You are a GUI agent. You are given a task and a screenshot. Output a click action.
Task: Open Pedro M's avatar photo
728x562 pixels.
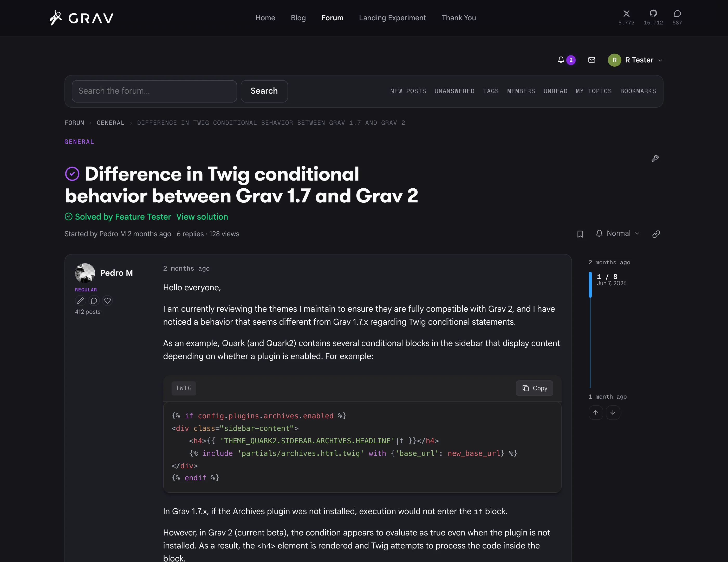[x=85, y=273]
